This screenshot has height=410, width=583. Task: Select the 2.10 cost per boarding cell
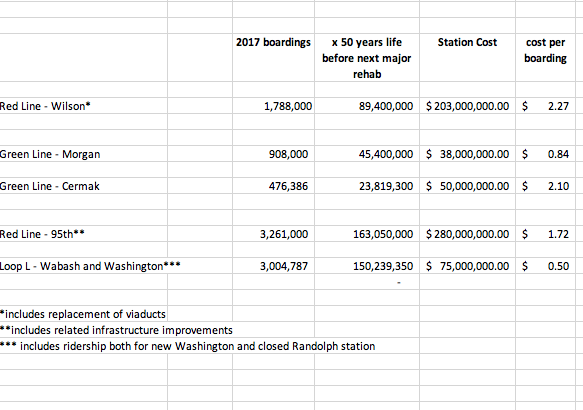click(545, 186)
